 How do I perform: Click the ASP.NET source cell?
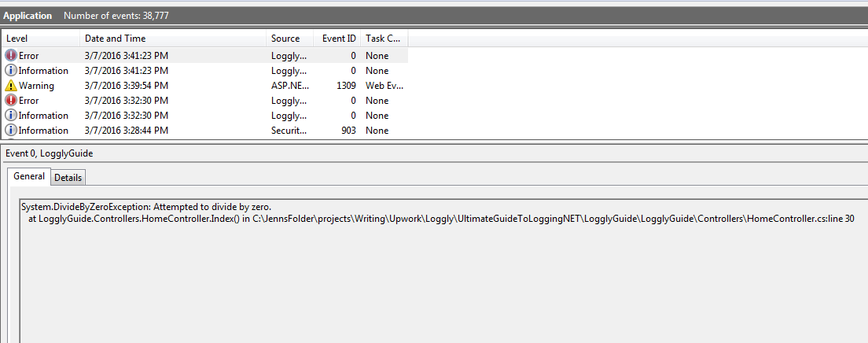click(290, 86)
